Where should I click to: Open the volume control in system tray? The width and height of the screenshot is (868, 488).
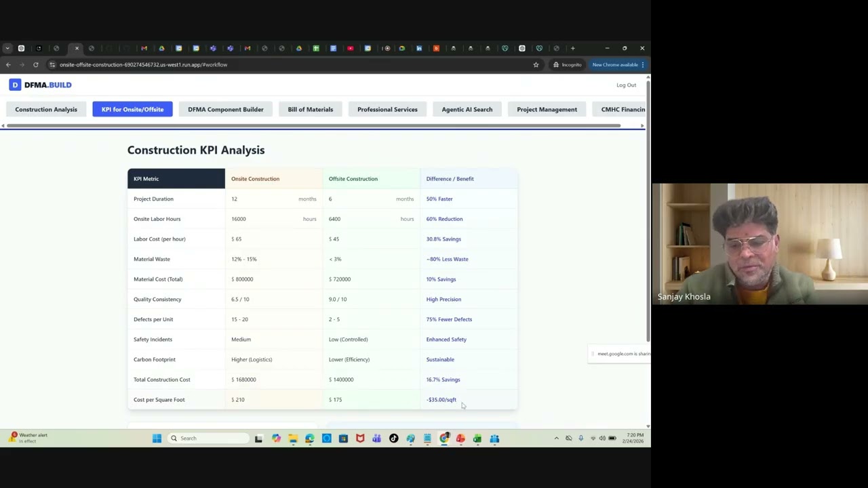click(602, 438)
